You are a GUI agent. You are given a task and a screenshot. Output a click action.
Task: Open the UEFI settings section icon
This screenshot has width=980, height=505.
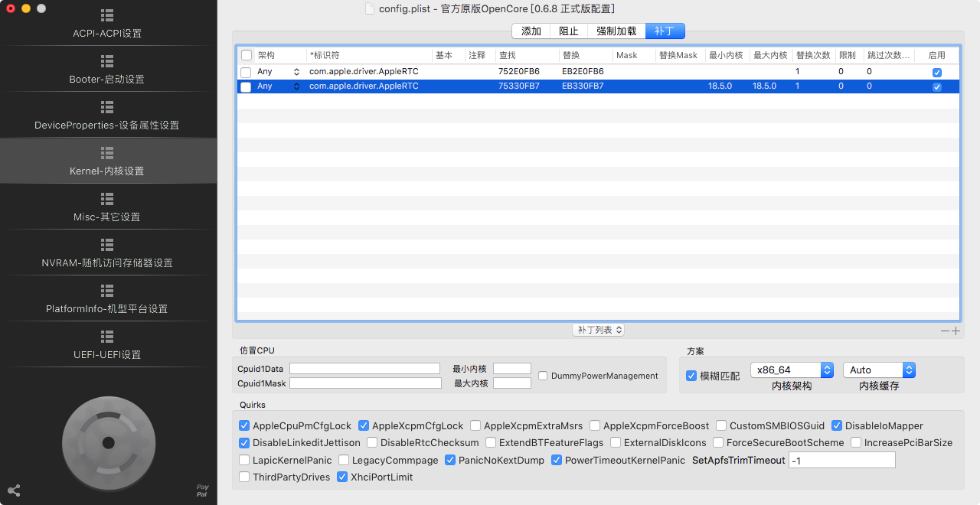[x=107, y=337]
